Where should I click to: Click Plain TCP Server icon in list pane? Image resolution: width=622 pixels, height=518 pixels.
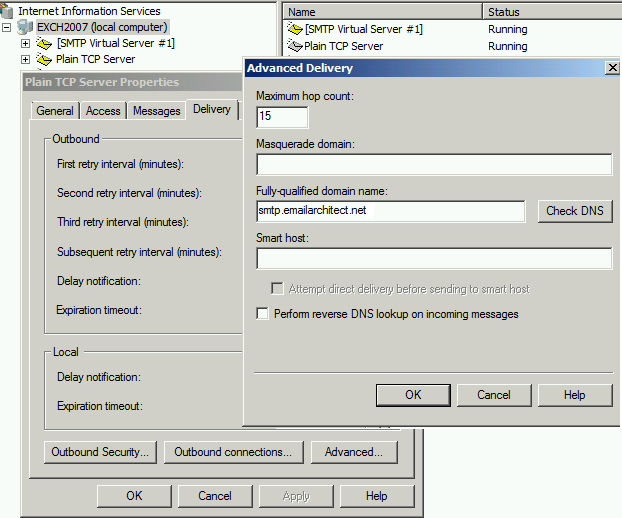[x=295, y=46]
